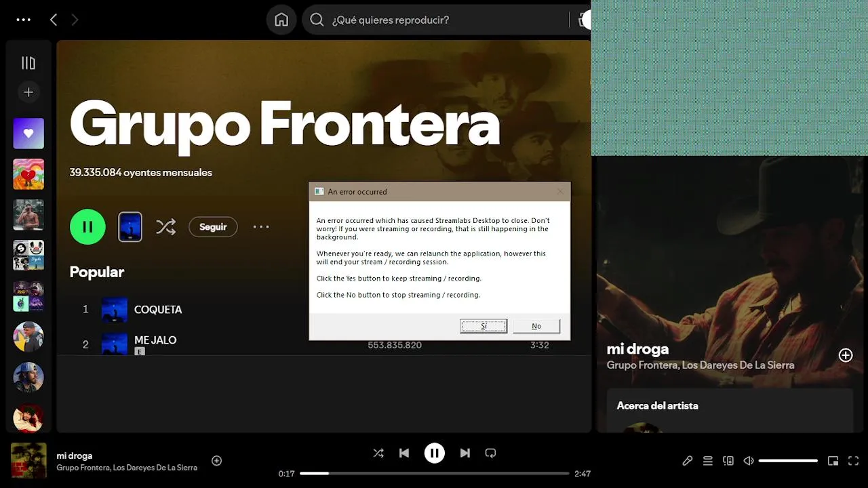
Task: Click the 39.335.084 oyentes mensuales text
Action: (x=141, y=173)
